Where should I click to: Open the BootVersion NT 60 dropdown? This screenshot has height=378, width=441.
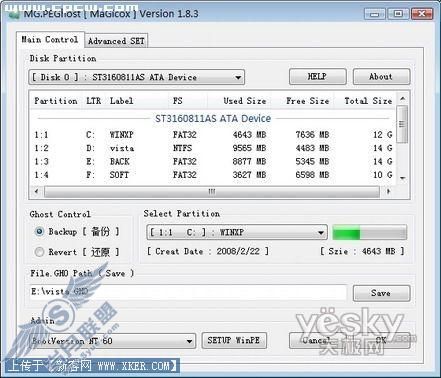112,341
